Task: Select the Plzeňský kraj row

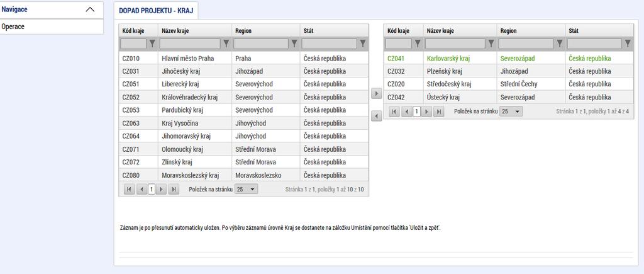Action: [509, 71]
